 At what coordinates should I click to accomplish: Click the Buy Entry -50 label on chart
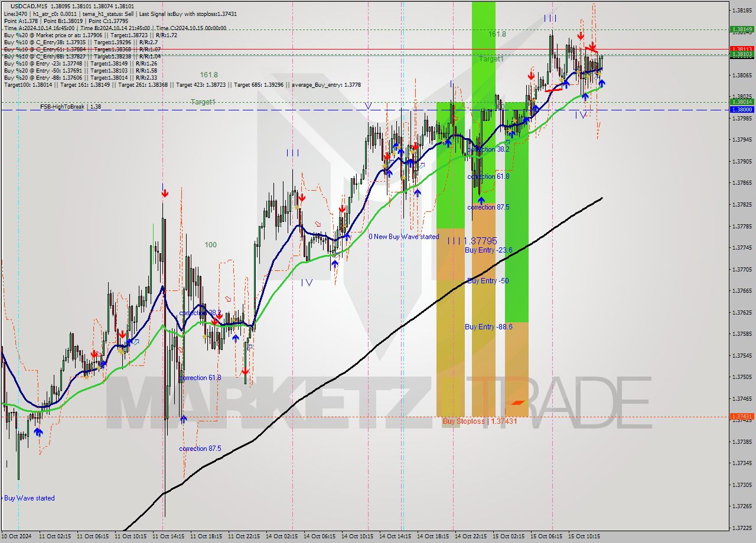point(488,281)
